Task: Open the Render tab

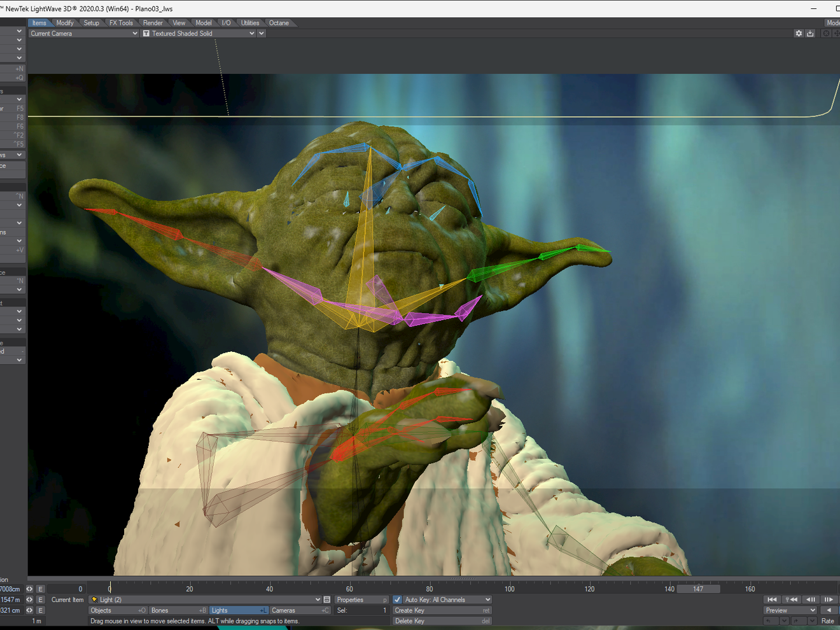Action: pyautogui.click(x=153, y=23)
